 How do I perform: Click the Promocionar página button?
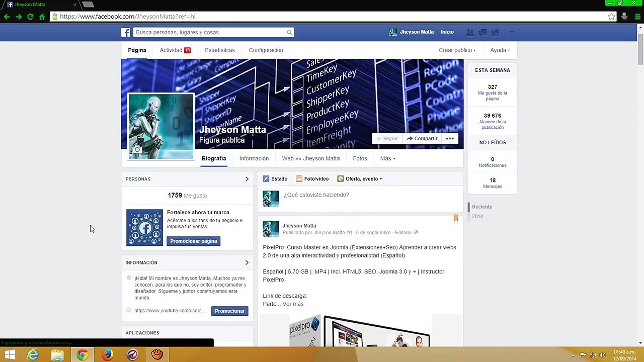click(194, 241)
